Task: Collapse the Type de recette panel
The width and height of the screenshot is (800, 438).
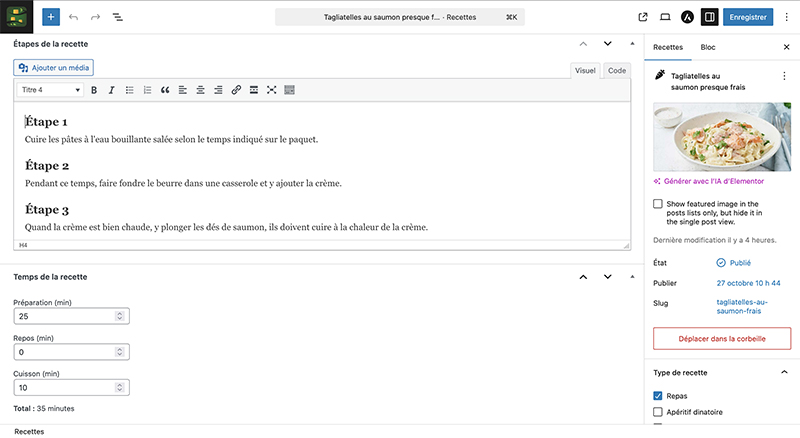Action: (x=784, y=372)
